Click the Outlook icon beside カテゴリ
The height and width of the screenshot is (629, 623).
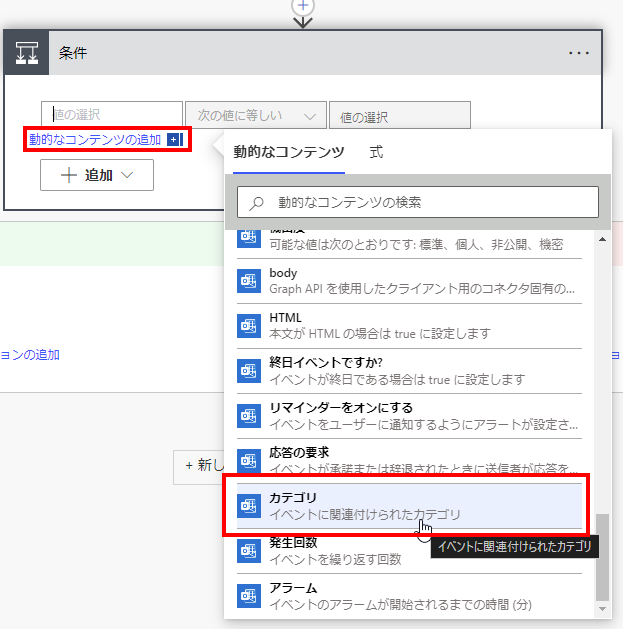[249, 506]
